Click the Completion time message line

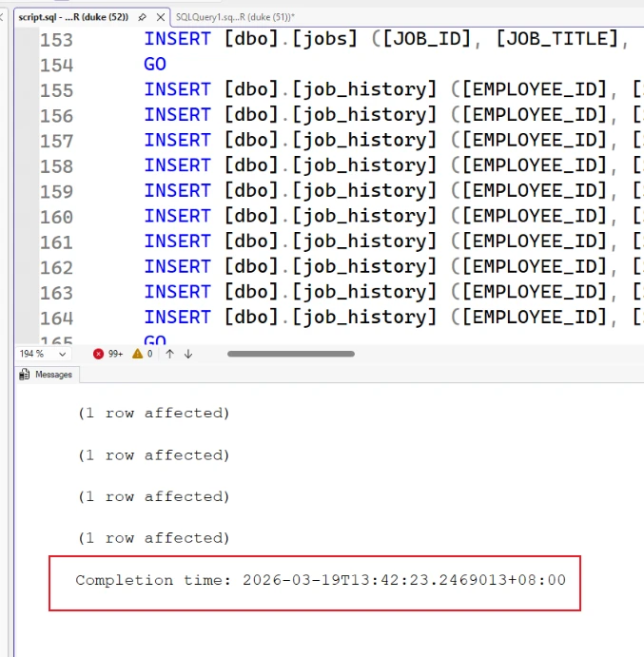pyautogui.click(x=321, y=580)
